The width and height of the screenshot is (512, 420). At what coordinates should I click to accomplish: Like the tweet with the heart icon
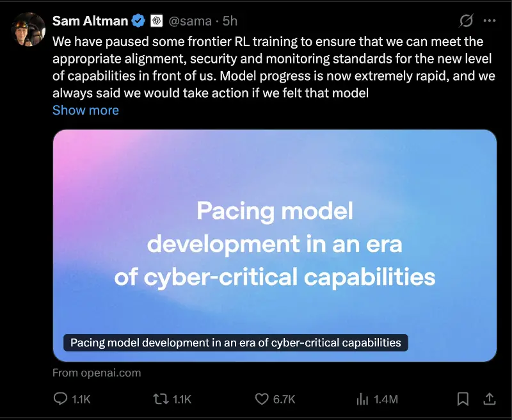262,399
